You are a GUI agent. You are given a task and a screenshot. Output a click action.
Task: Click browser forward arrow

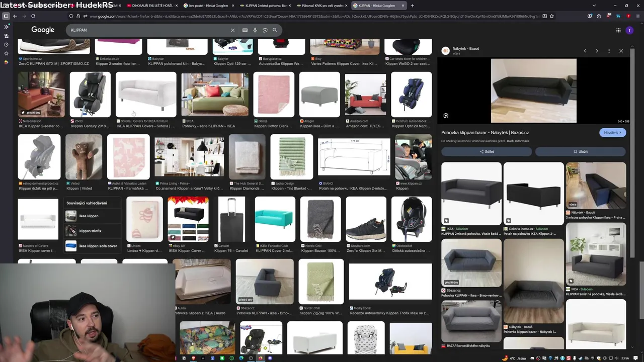point(24,16)
